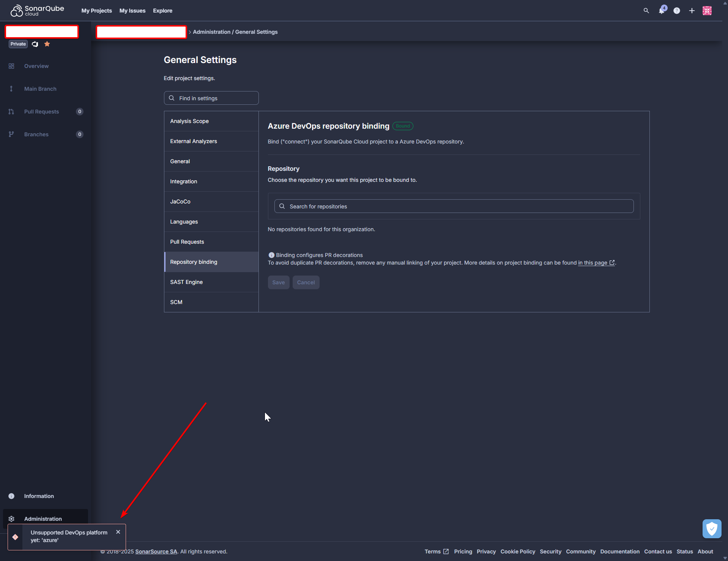Select the Repository binding settings category
The image size is (728, 561).
(x=211, y=262)
